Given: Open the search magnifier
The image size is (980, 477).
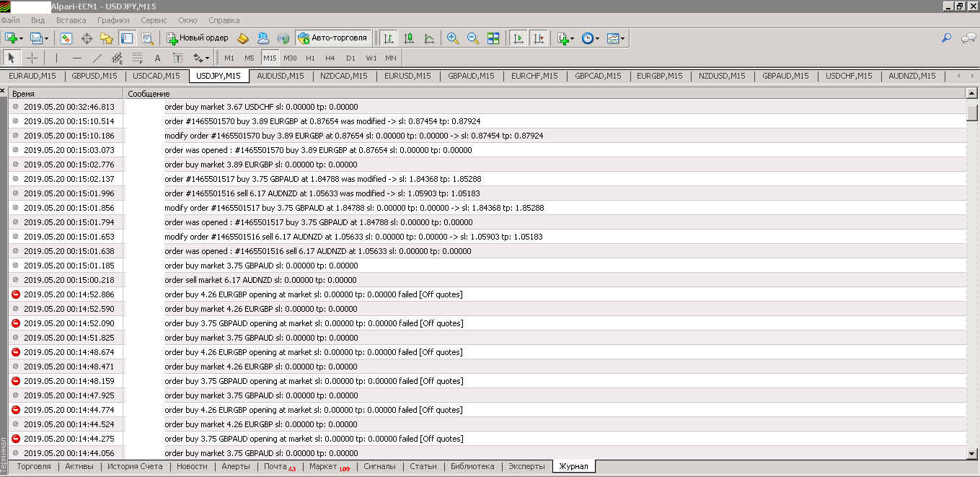Looking at the screenshot, I should pos(947,38).
